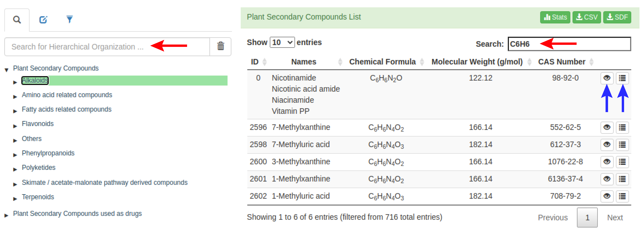
Task: Select the Terpenoids category
Action: pos(38,197)
